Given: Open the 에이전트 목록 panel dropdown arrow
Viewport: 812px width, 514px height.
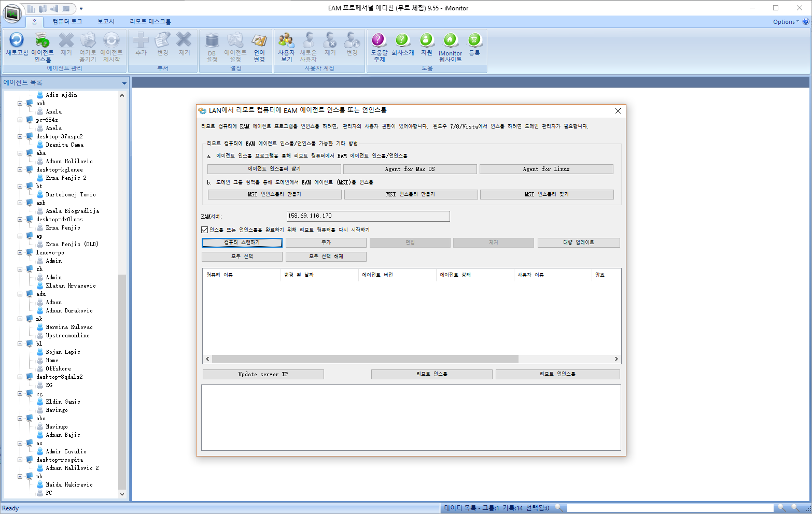Looking at the screenshot, I should point(124,83).
